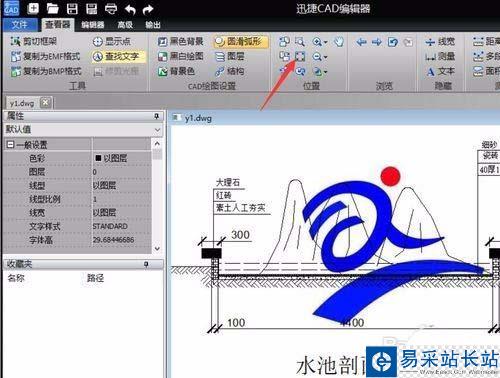Select the 文本 text tool
The image size is (500, 378).
click(x=440, y=71)
